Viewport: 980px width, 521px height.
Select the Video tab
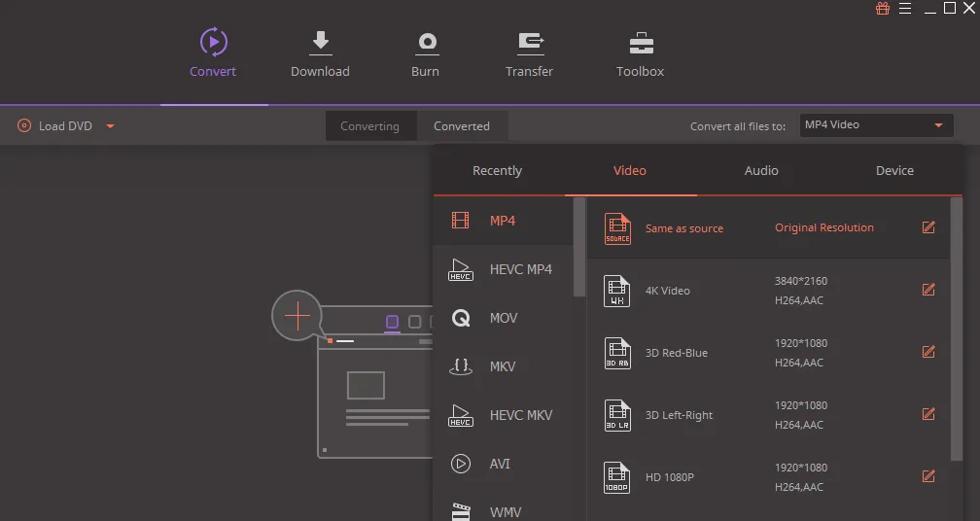click(630, 170)
